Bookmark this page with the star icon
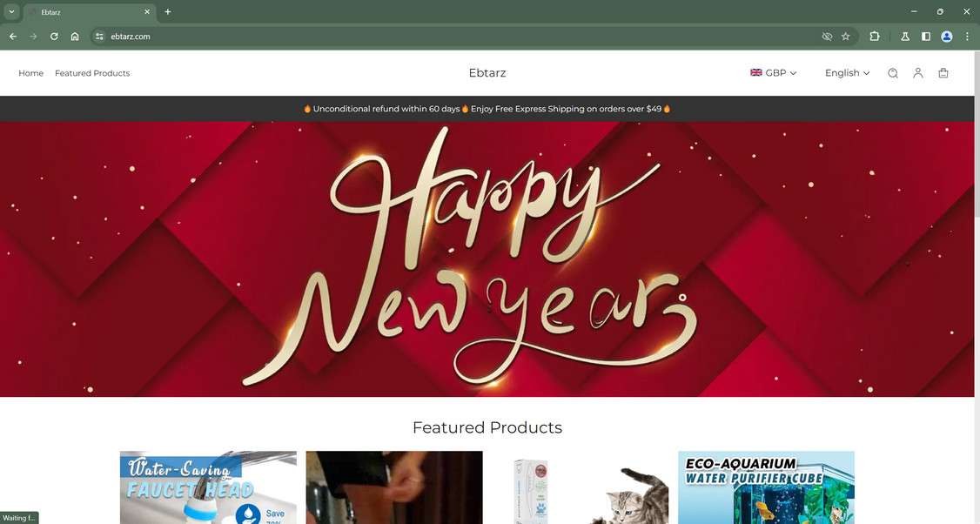 846,37
